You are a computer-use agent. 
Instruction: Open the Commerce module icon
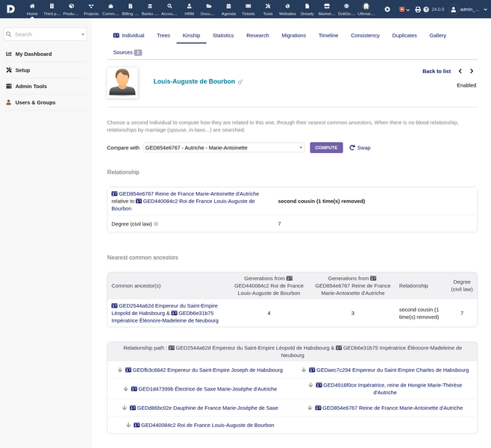coord(110,6)
